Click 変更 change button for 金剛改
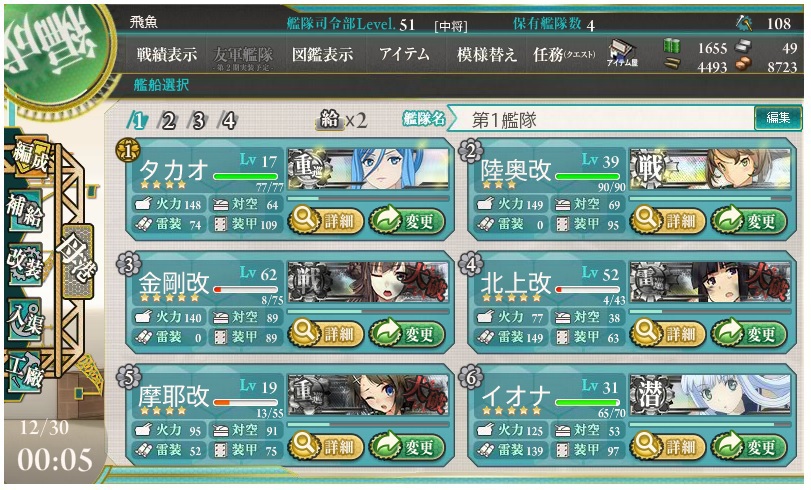 click(408, 334)
